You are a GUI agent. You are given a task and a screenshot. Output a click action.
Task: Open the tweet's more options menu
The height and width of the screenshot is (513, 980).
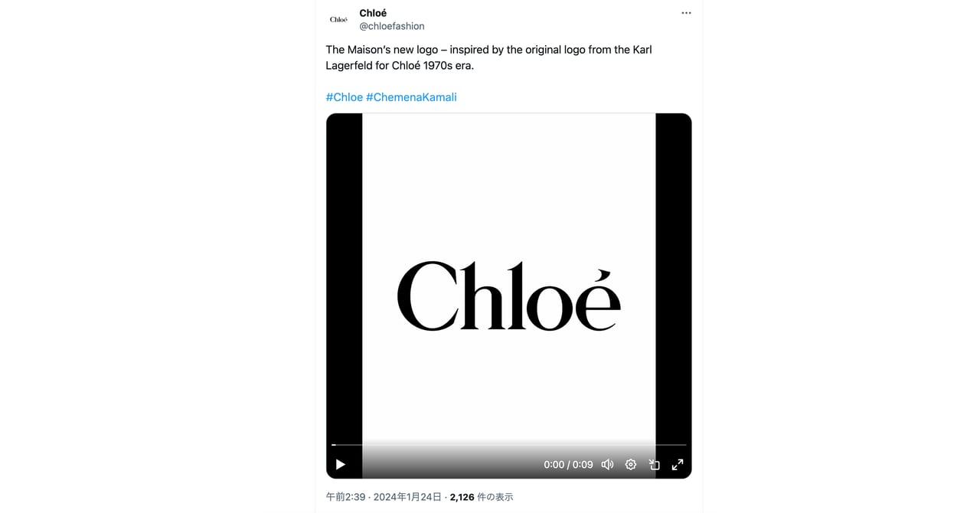point(686,13)
